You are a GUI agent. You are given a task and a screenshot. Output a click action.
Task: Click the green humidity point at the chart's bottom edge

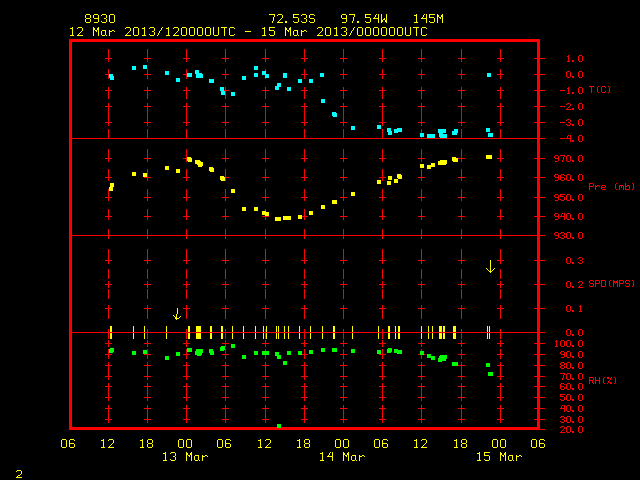point(279,426)
